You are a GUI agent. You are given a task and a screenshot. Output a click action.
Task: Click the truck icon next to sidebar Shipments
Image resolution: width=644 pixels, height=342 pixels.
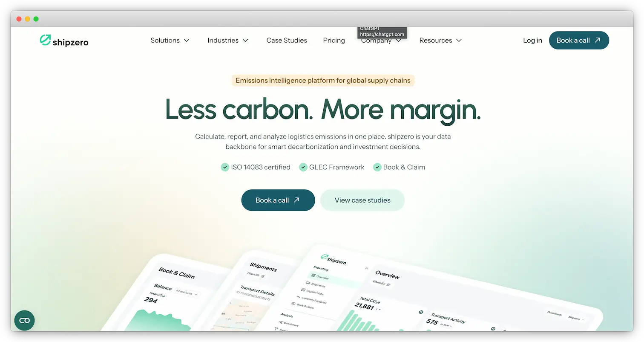pos(308,283)
